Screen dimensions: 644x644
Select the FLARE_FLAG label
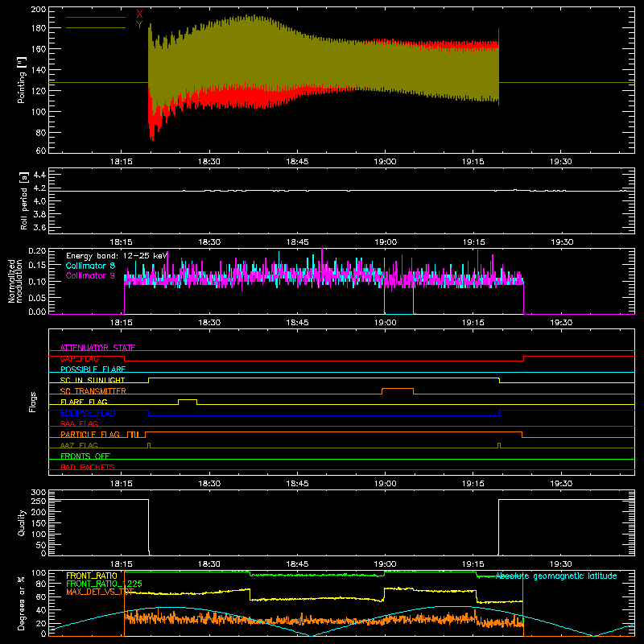84,402
